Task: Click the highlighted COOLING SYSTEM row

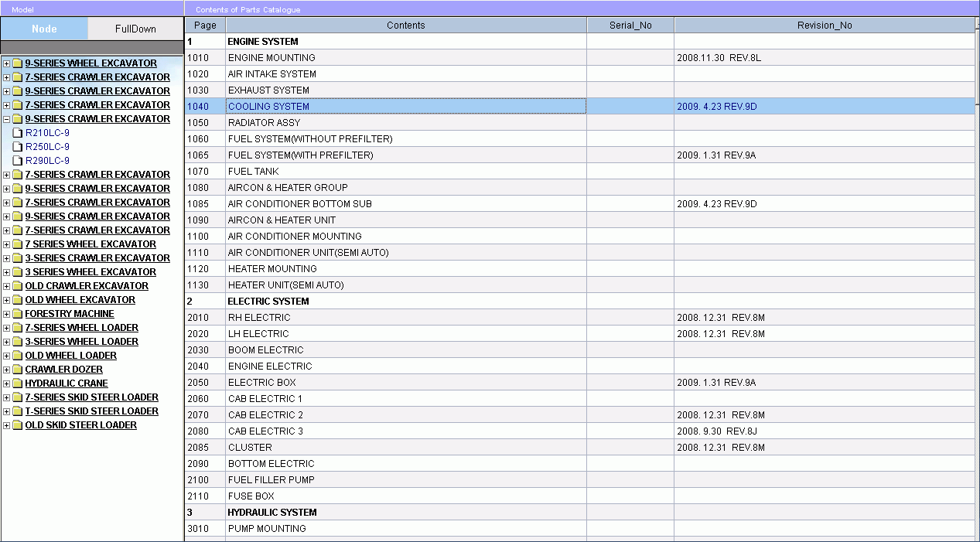Action: tap(580, 107)
